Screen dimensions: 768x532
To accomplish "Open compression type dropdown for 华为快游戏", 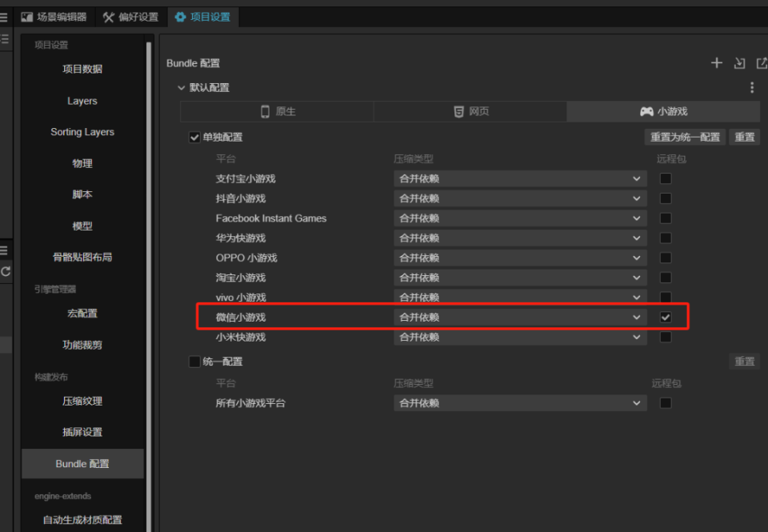I will [x=520, y=238].
